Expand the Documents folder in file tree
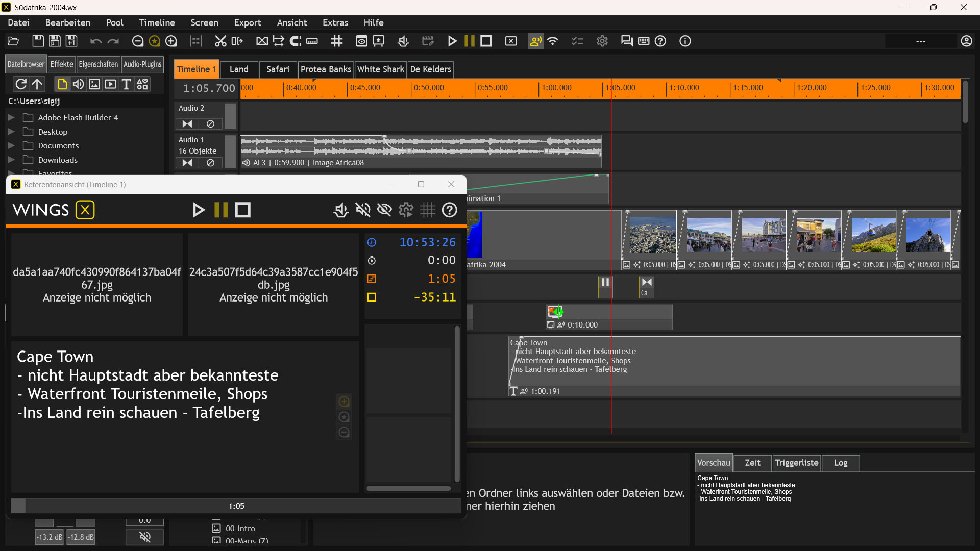Viewport: 980px width, 551px height. coord(11,146)
